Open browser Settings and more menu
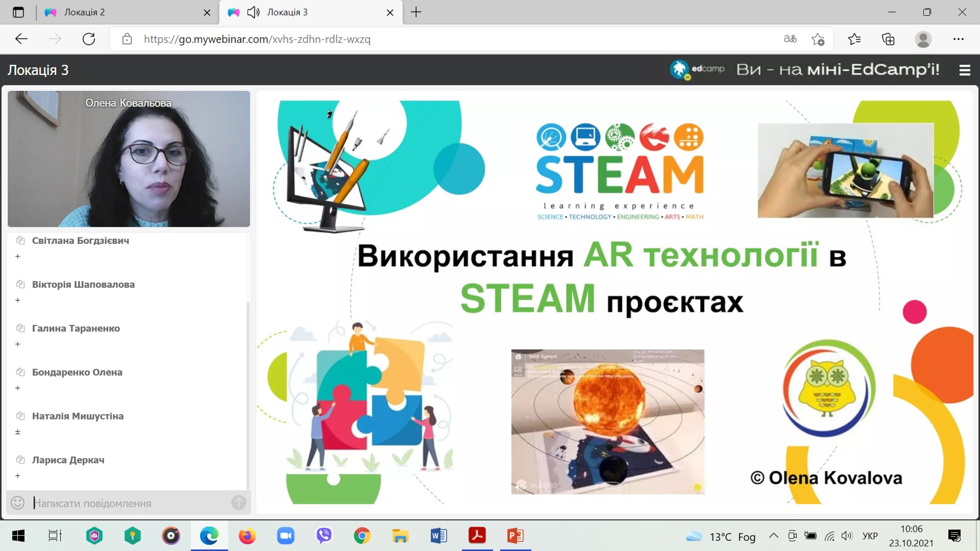 (x=958, y=39)
